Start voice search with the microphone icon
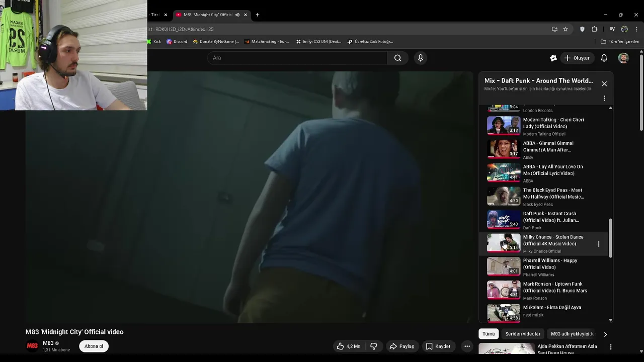The image size is (644, 362). click(421, 58)
